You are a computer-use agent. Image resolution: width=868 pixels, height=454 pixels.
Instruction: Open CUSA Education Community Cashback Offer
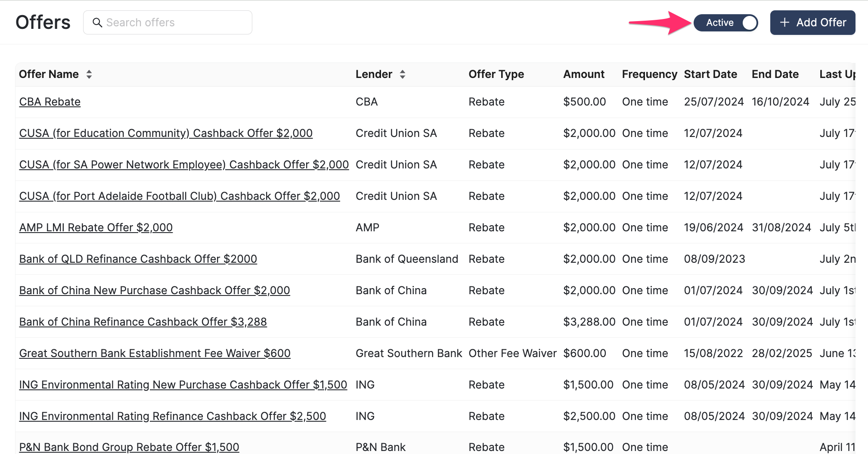pyautogui.click(x=166, y=134)
